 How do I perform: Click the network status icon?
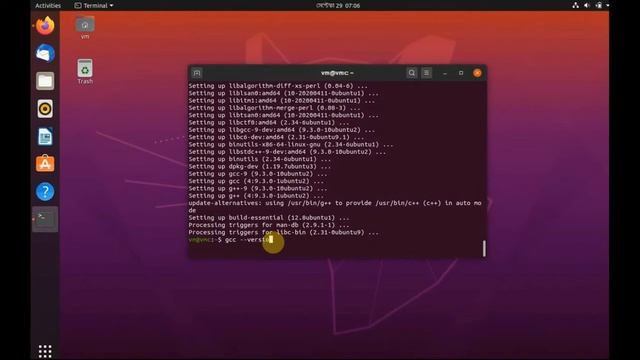(x=576, y=5)
